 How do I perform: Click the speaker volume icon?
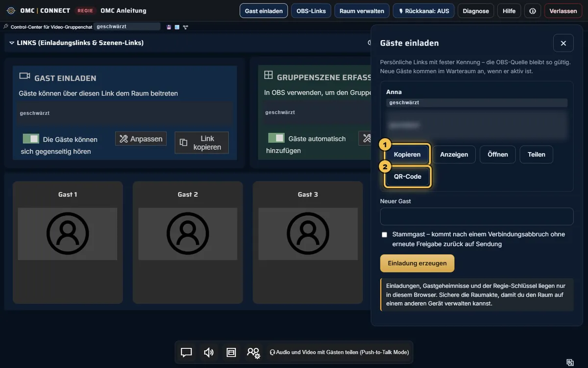(209, 352)
